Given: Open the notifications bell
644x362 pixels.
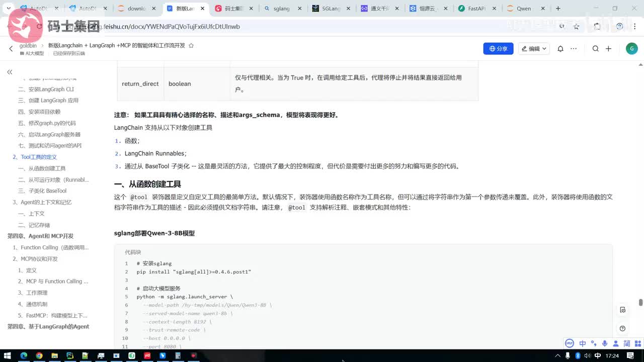Looking at the screenshot, I should 560,49.
